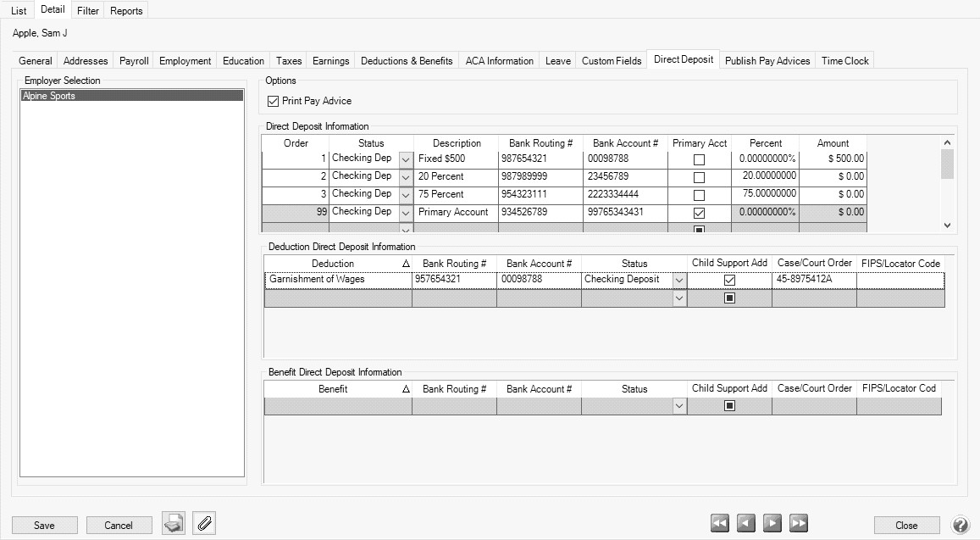Select Alpine Sports in Employer Selection
Viewport: 980px width, 540px height.
[x=131, y=96]
